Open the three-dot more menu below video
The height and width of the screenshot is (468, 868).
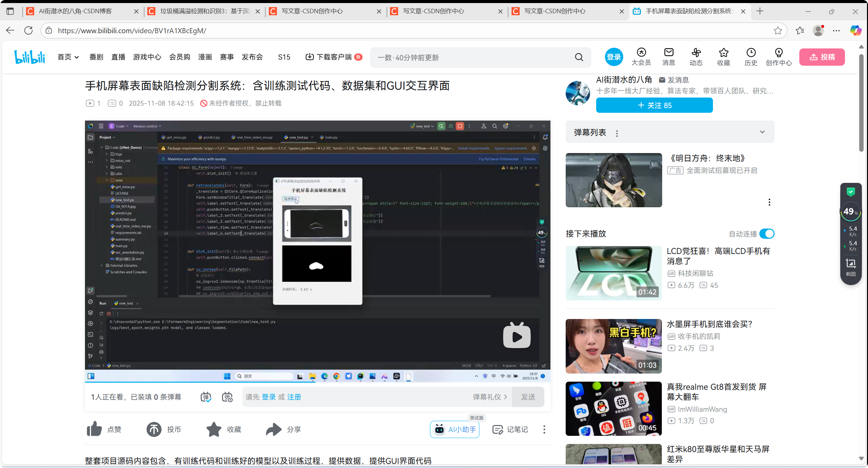pos(544,429)
